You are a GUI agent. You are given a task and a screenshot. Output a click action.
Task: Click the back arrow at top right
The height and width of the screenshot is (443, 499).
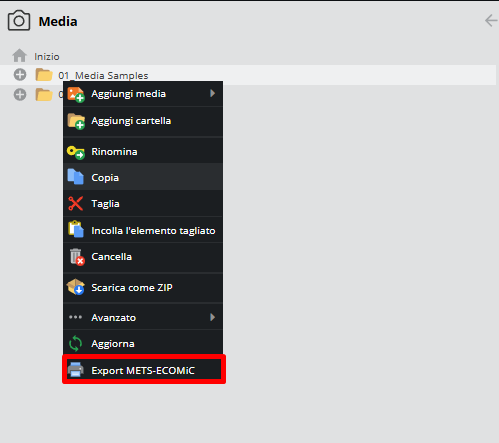point(491,20)
